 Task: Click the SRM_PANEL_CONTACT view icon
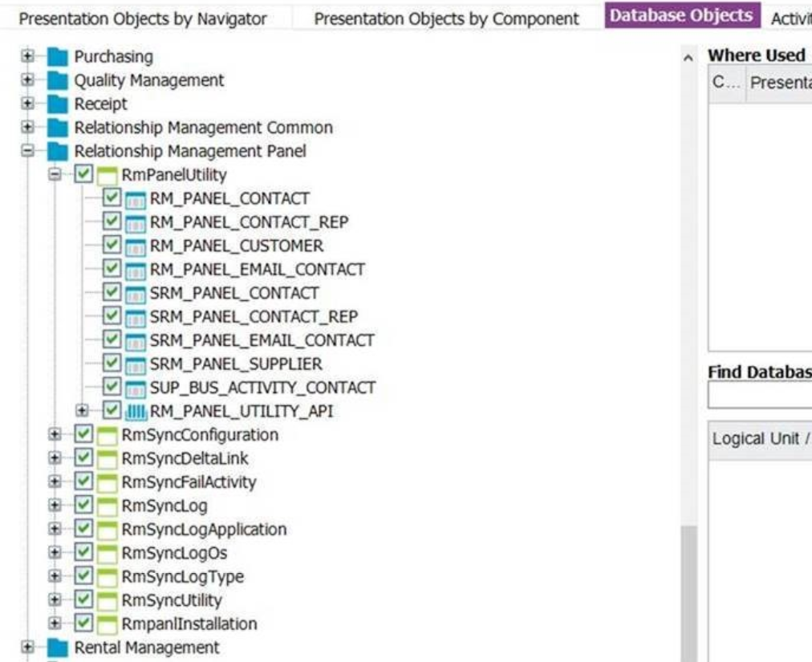click(x=136, y=294)
